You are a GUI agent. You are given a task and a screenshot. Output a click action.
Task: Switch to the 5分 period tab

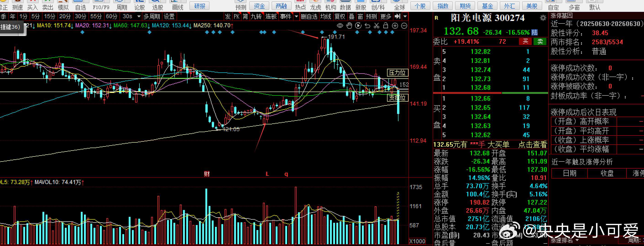pos(36,16)
